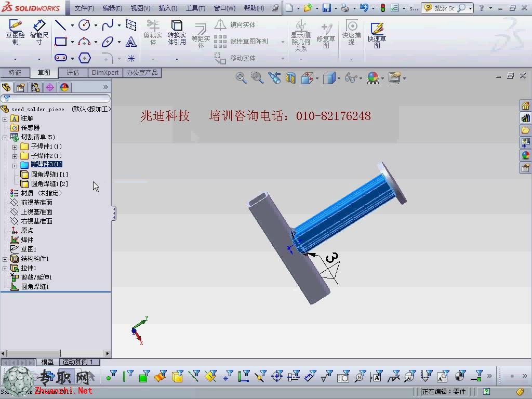The image size is (532, 399).
Task: Expand the manager pane tabs chevron
Action: coord(105,87)
